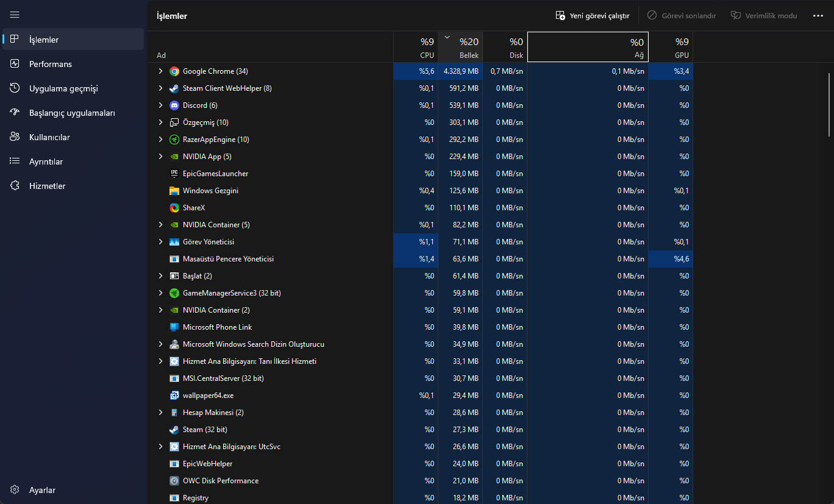Sort processes by Ağ column header

(x=588, y=47)
